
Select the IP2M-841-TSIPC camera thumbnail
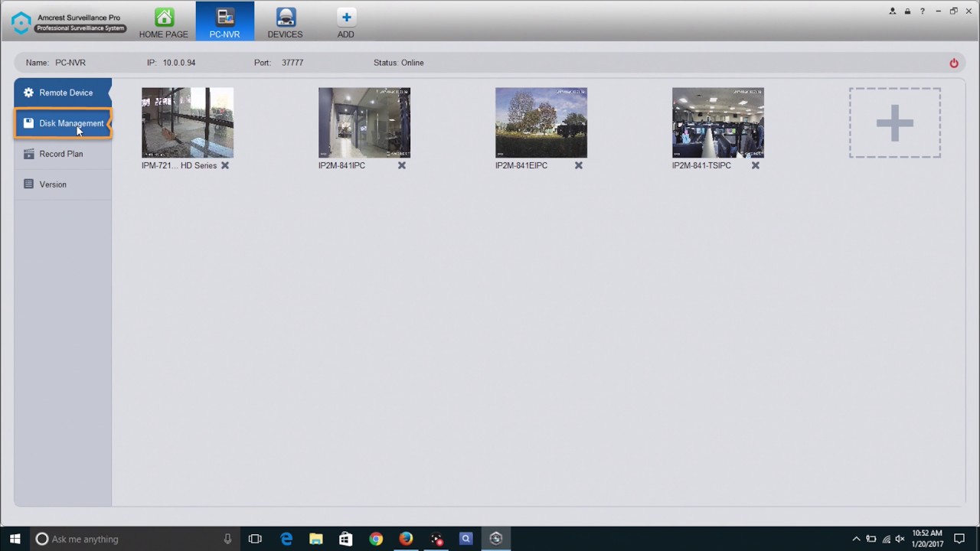tap(718, 122)
